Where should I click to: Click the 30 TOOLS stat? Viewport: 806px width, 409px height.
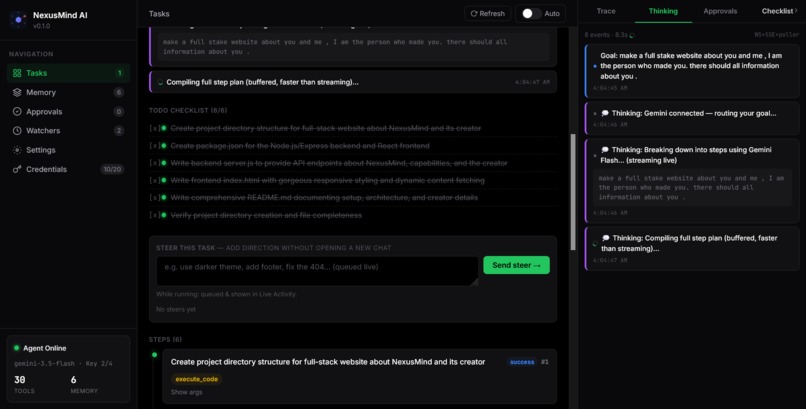click(x=24, y=384)
